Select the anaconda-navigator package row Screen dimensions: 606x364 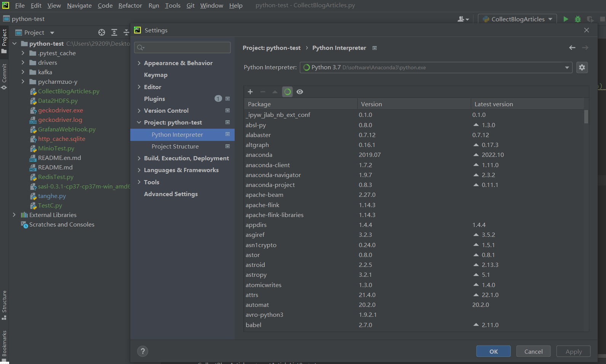pyautogui.click(x=414, y=175)
